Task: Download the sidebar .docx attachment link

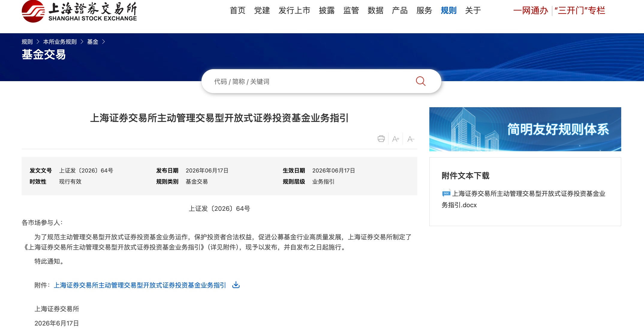Action: tap(523, 199)
